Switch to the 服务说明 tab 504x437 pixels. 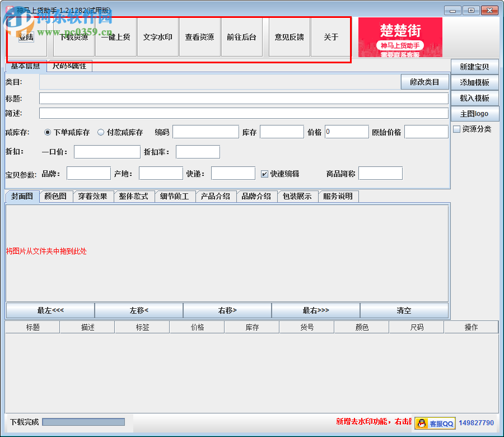338,196
